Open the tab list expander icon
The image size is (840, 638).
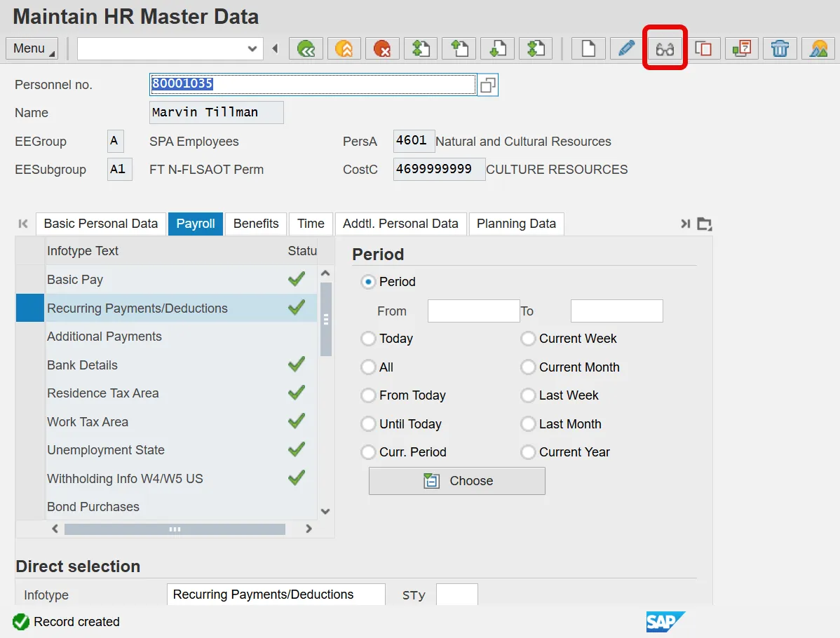705,224
